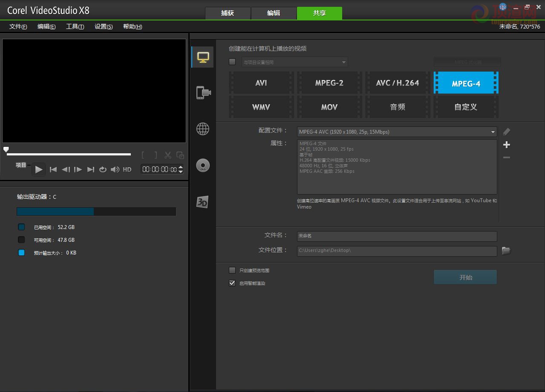Expand the 与项目设置相同 dropdown
The height and width of the screenshot is (392, 545).
coord(295,62)
